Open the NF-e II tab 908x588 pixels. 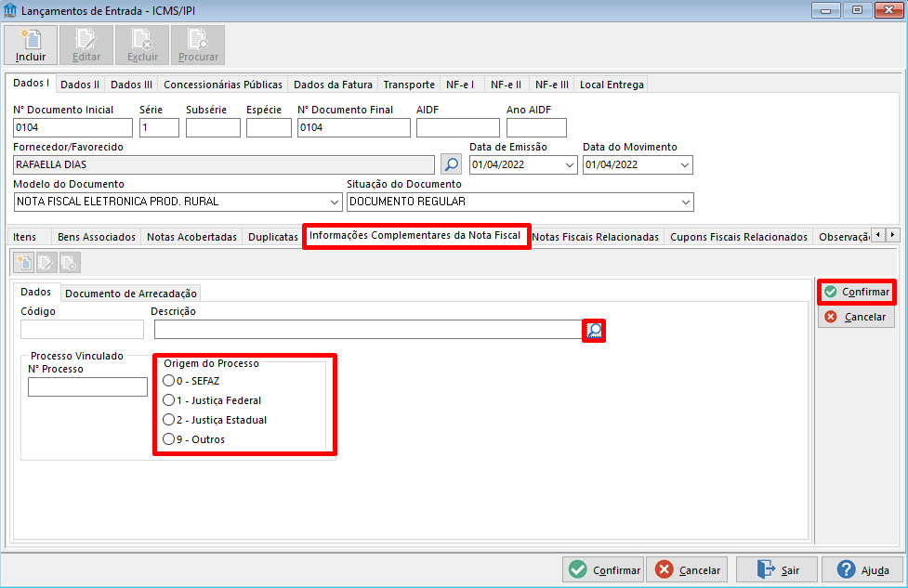coord(506,85)
